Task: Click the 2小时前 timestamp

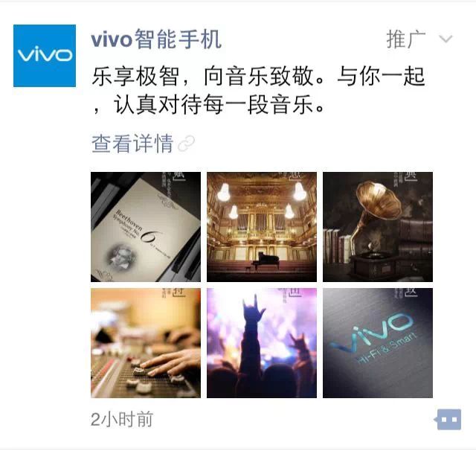Action: (122, 420)
